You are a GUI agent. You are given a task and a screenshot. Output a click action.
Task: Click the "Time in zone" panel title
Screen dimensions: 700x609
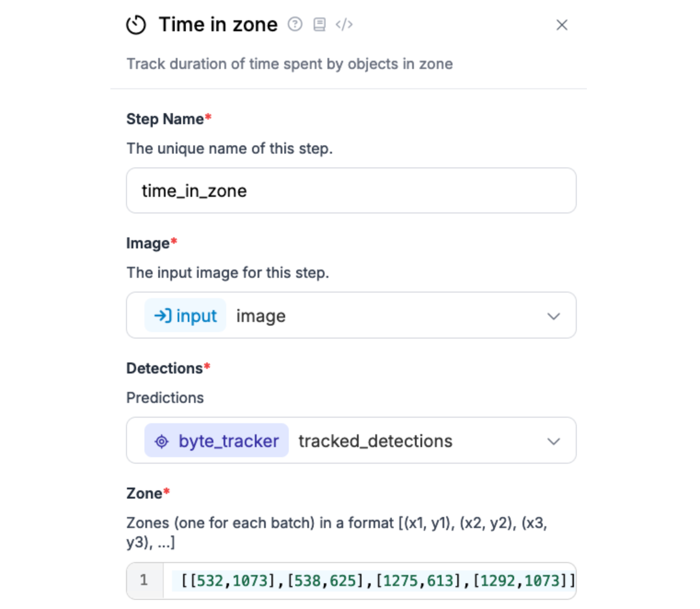pyautogui.click(x=218, y=24)
